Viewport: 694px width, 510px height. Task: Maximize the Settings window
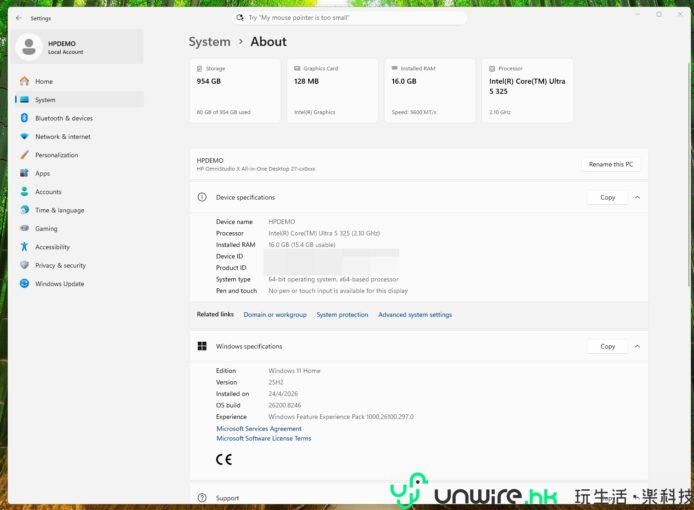click(x=659, y=15)
